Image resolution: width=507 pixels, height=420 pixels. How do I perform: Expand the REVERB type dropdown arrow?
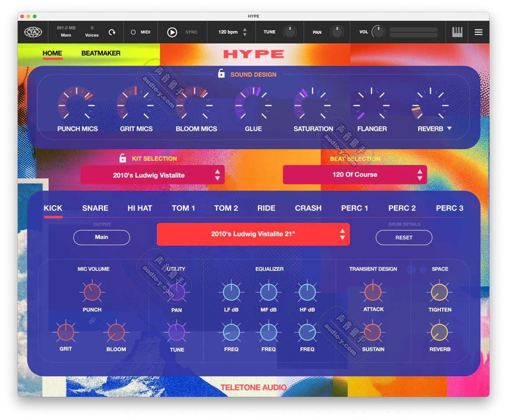[449, 129]
